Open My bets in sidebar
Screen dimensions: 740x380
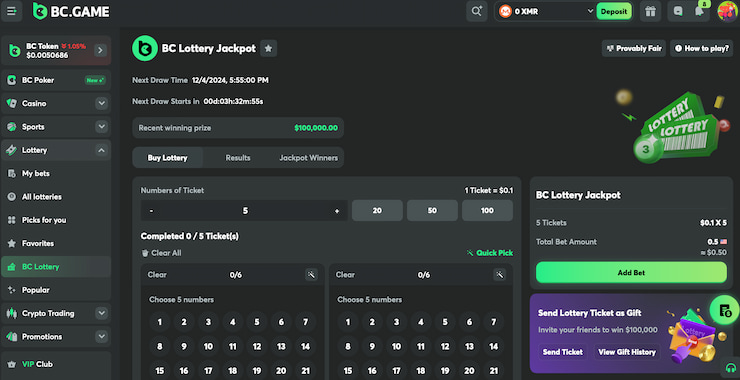point(56,173)
